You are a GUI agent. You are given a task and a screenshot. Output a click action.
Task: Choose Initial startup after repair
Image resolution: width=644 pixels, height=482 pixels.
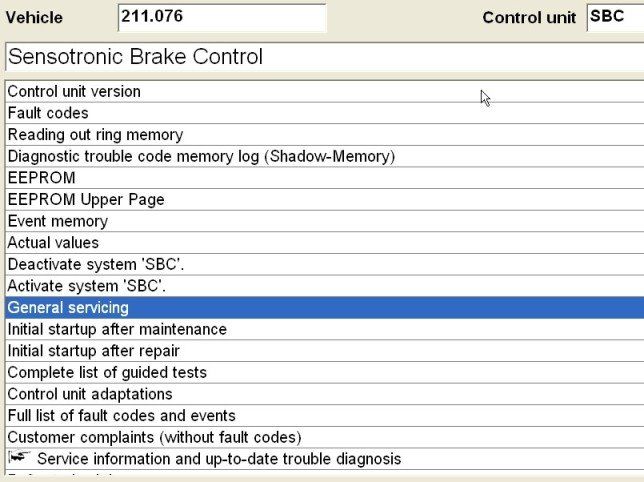[93, 351]
